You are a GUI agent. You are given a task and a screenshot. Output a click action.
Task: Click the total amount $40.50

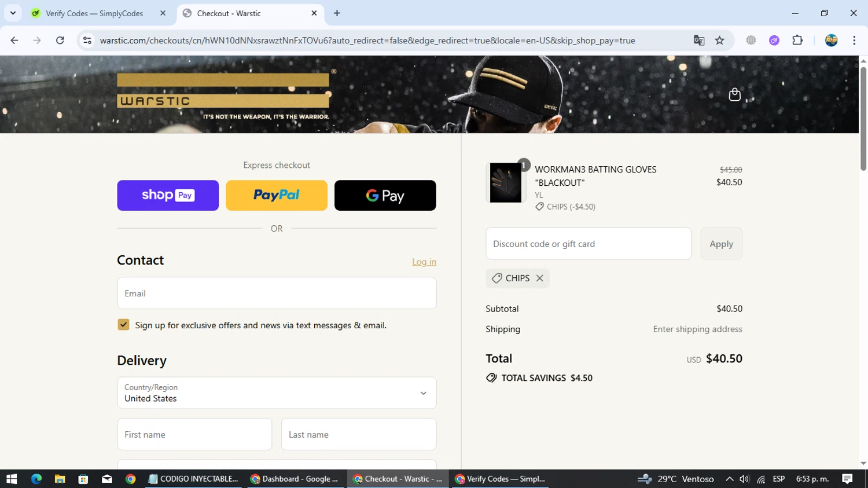(724, 358)
